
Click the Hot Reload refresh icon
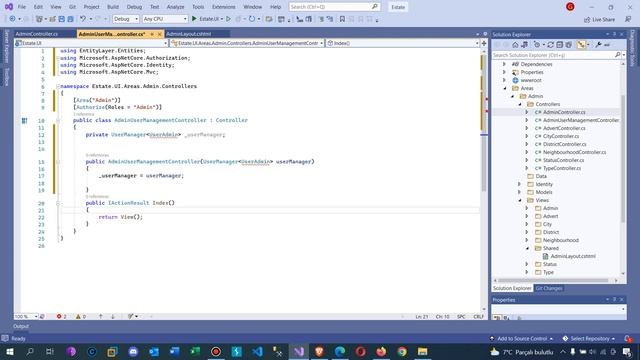252,19
